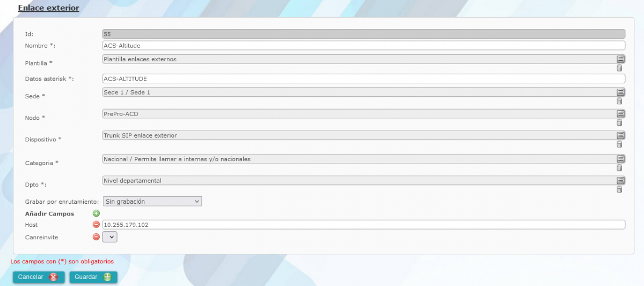Open list picker icon for Sede field
The width and height of the screenshot is (644, 286).
(x=620, y=92)
